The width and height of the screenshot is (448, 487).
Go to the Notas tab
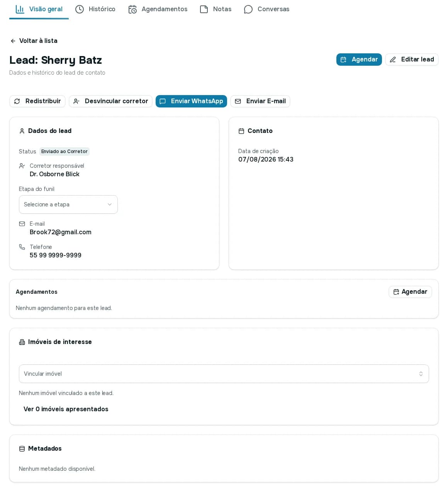(216, 9)
